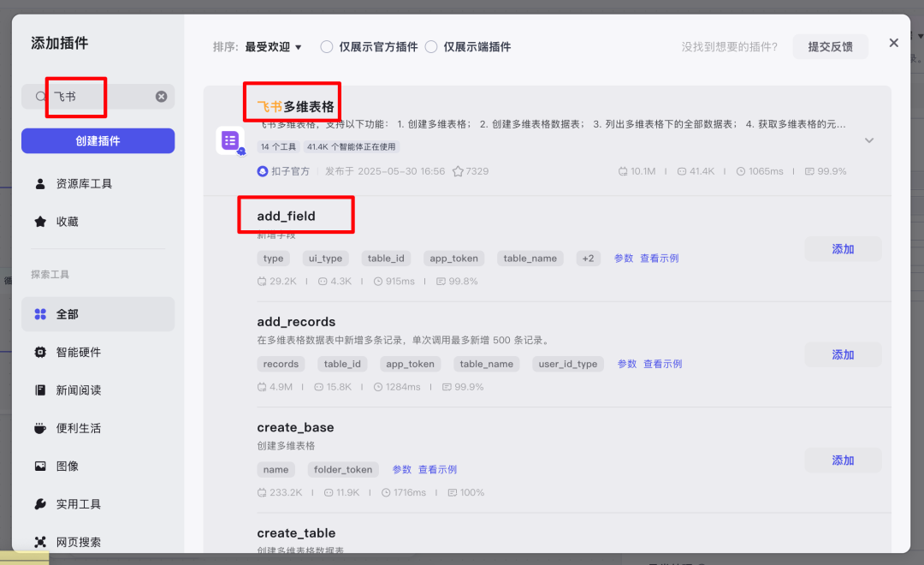Click the 14 个工具 tag
The height and width of the screenshot is (565, 924).
[x=279, y=147]
